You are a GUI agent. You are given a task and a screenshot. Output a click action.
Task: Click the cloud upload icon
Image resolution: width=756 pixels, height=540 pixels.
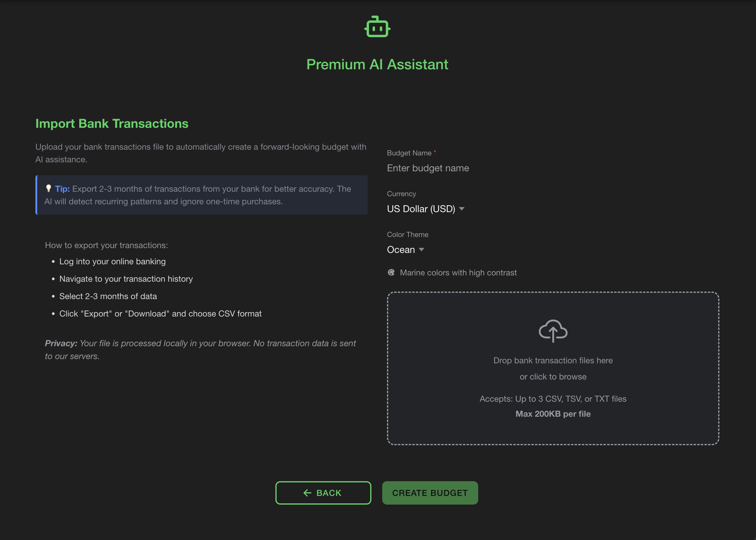tap(553, 331)
